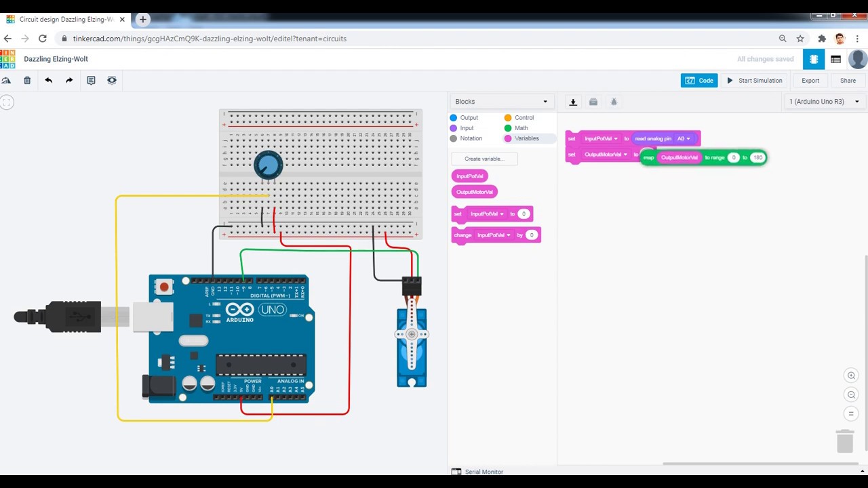The image size is (868, 488).
Task: Open the notes tool
Action: tap(91, 80)
